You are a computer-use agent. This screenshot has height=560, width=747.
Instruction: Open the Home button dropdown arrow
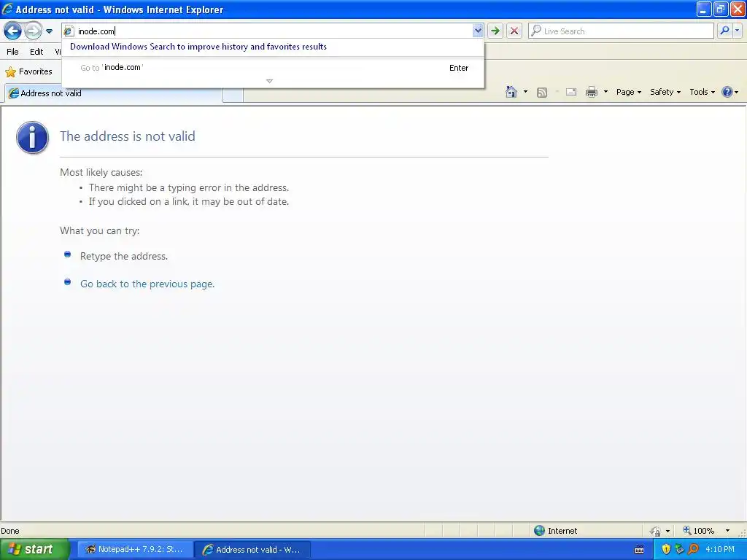click(525, 92)
